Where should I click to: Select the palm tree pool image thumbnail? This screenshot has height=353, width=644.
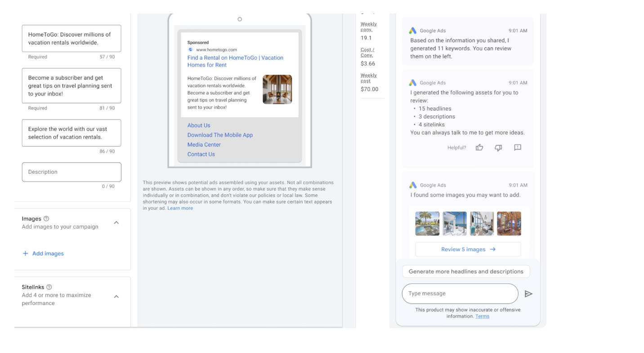(x=427, y=224)
